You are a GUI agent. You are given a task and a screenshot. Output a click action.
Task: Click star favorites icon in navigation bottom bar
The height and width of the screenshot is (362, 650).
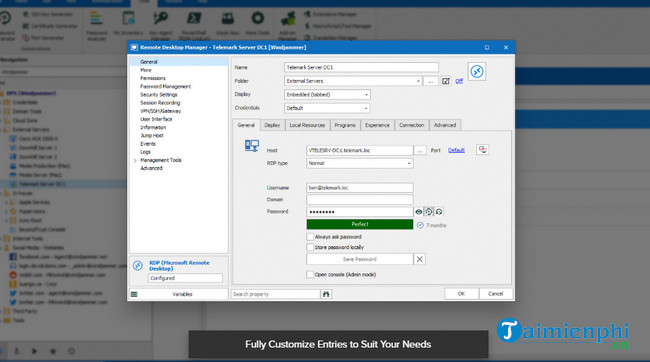click(x=53, y=351)
